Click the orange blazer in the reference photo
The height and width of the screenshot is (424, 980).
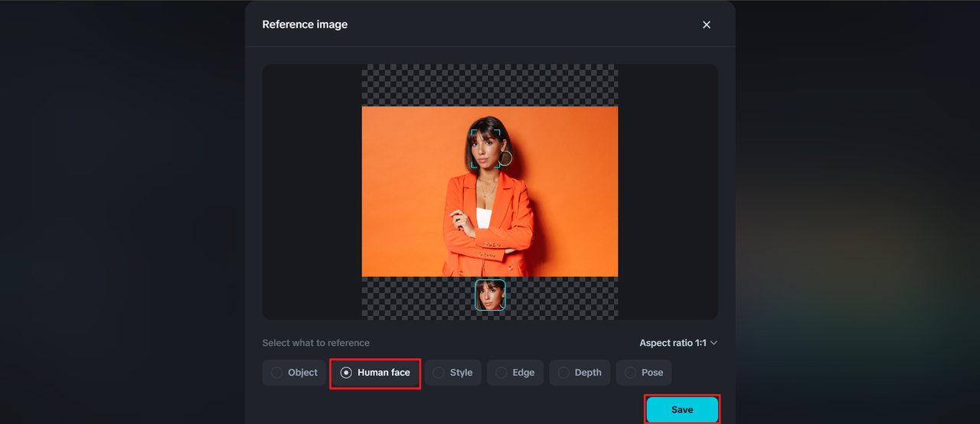[490, 230]
